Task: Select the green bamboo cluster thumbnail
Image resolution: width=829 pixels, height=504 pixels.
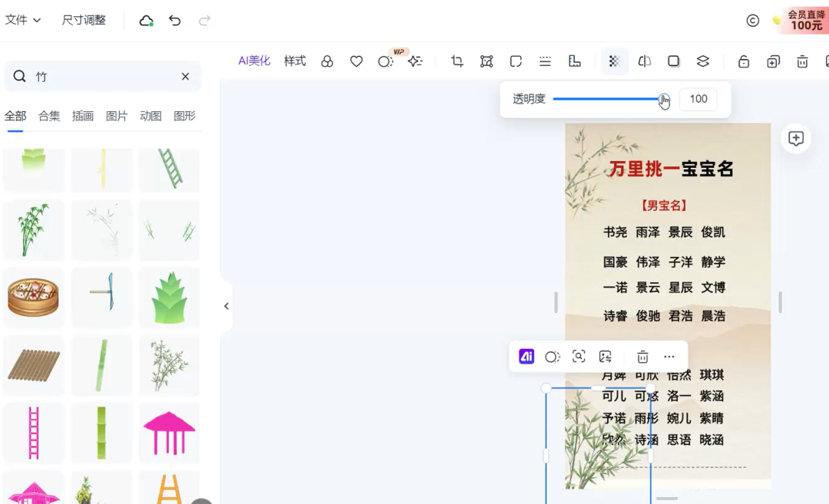Action: click(x=33, y=230)
